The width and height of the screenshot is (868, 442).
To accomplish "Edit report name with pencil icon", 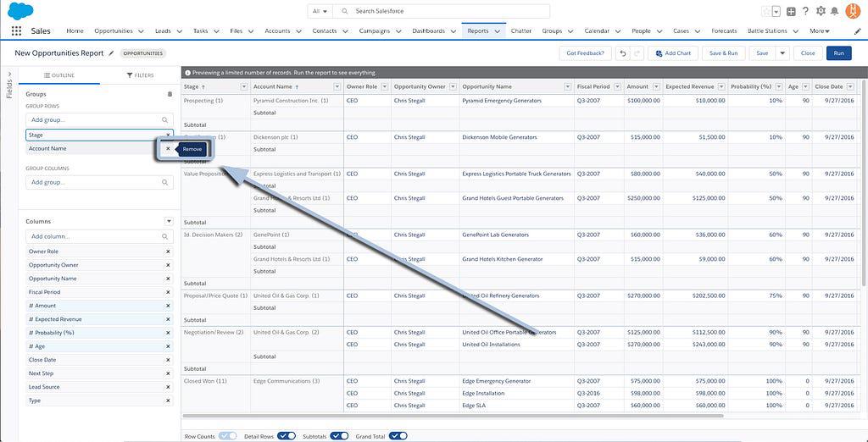I will (111, 53).
